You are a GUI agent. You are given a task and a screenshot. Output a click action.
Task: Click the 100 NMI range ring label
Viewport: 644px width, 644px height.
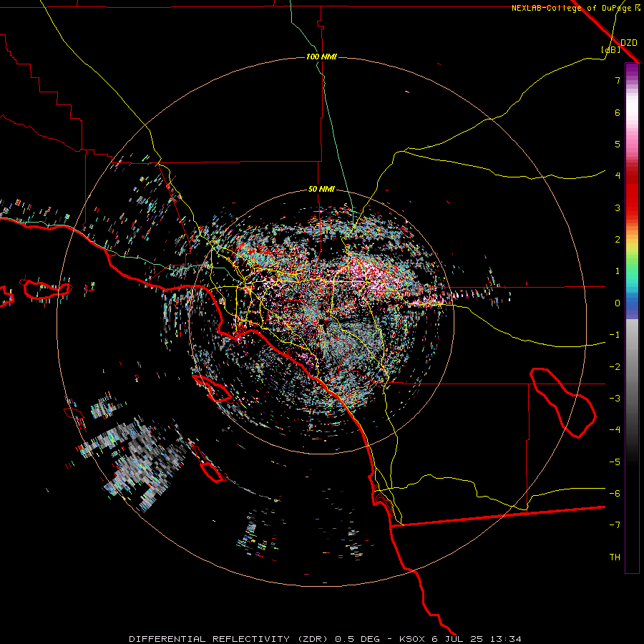tap(321, 57)
